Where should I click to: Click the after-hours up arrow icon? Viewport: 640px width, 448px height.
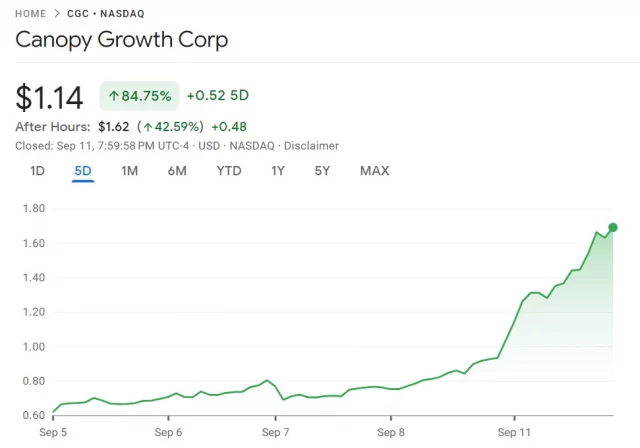pos(147,127)
